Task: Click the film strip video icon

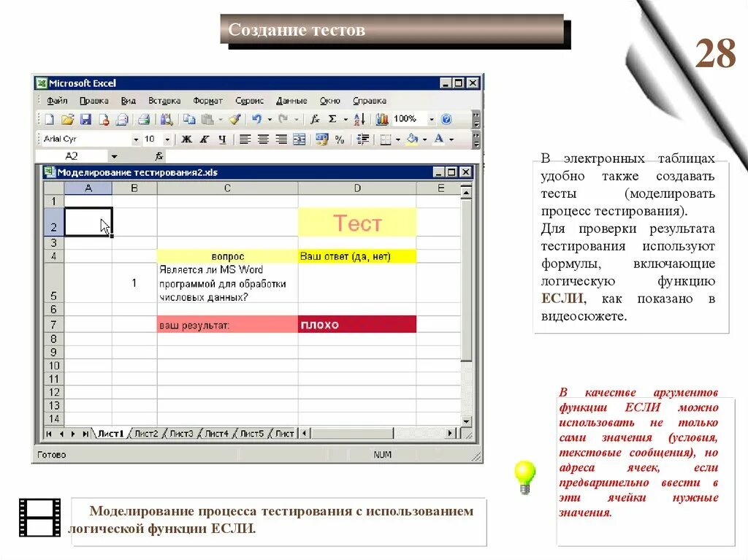Action: (x=40, y=518)
